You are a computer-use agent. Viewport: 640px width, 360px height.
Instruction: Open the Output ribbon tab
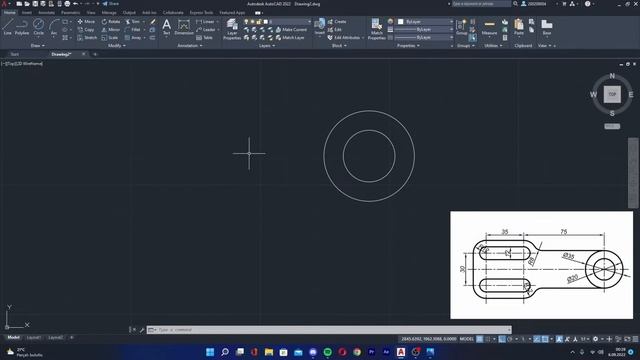[129, 13]
